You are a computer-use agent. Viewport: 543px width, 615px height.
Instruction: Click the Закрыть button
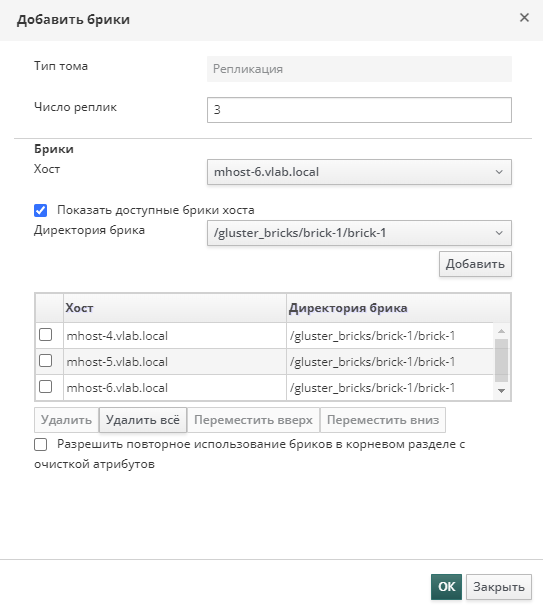(499, 587)
